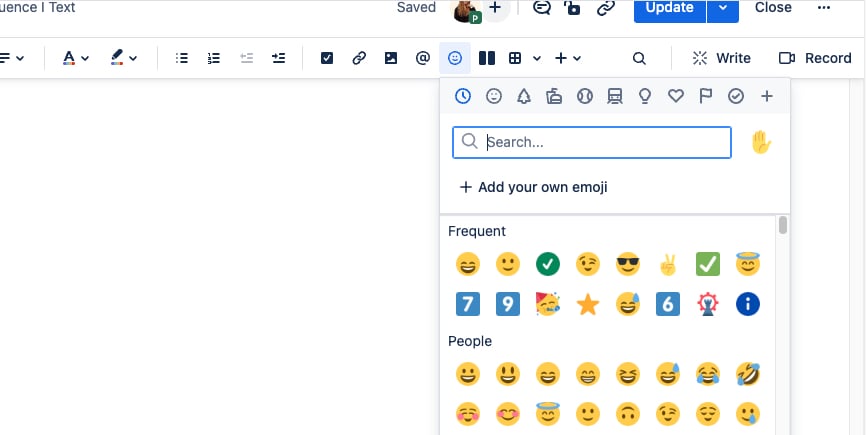Click the AI Write button
Screen dimensions: 866x435
tap(721, 58)
